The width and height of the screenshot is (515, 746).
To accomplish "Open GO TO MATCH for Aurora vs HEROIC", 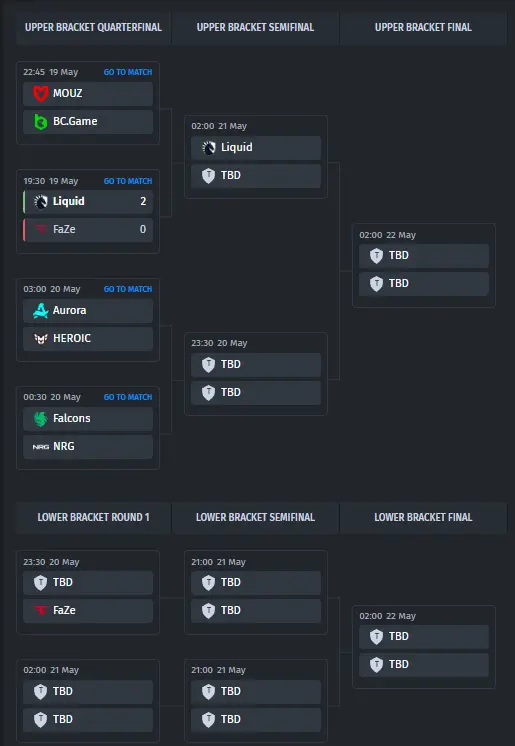I will (128, 289).
